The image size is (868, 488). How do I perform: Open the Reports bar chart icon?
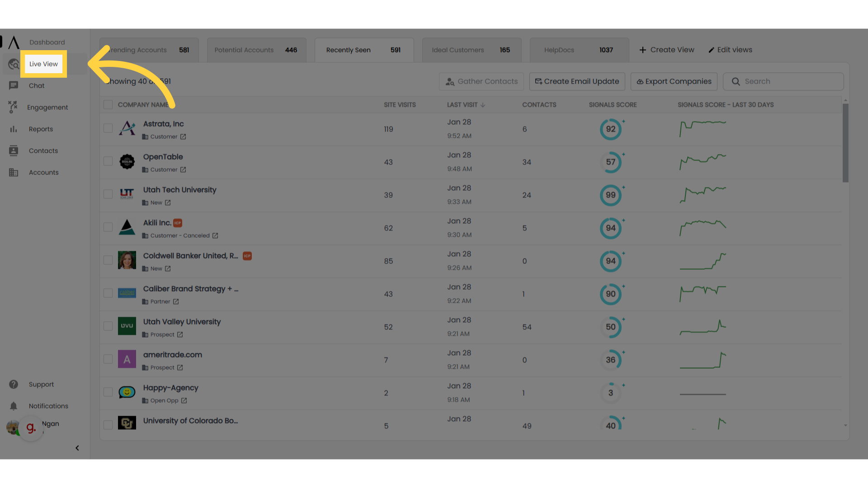(14, 129)
